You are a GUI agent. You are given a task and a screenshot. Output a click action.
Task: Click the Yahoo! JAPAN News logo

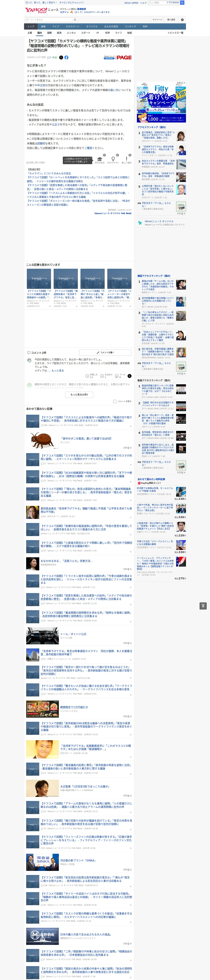point(42,10)
